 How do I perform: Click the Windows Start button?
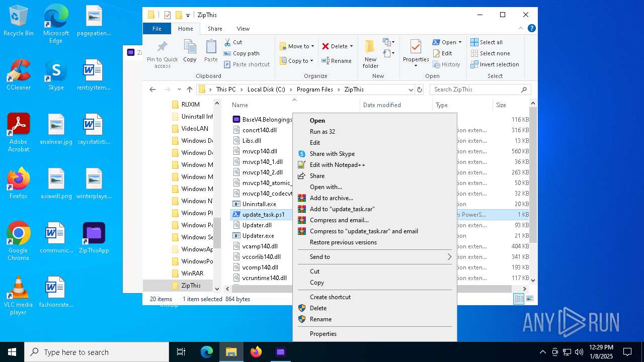12,352
